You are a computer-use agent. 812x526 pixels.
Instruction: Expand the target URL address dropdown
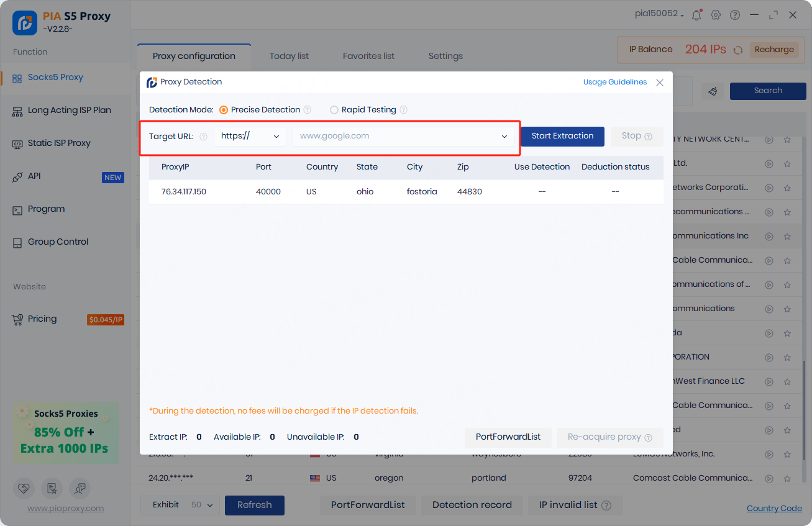click(x=504, y=137)
